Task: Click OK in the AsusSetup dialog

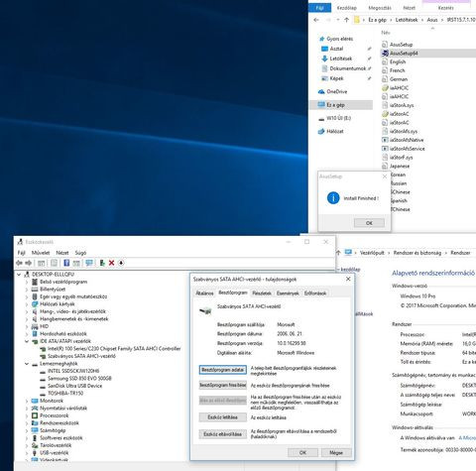Action: click(369, 223)
